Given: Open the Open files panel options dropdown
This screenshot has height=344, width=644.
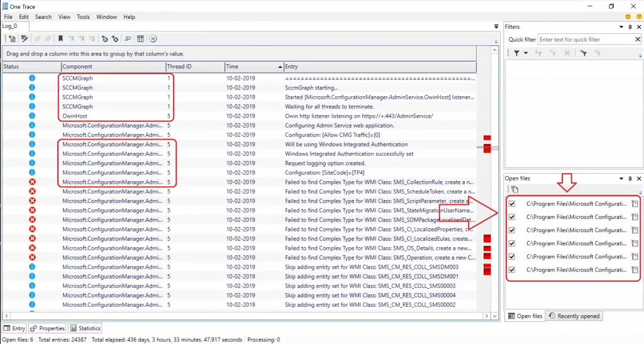Looking at the screenshot, I should [x=621, y=179].
